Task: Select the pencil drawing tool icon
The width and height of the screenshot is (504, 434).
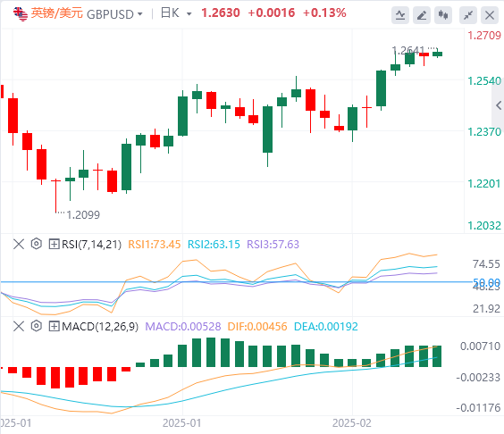Action: pyautogui.click(x=422, y=15)
